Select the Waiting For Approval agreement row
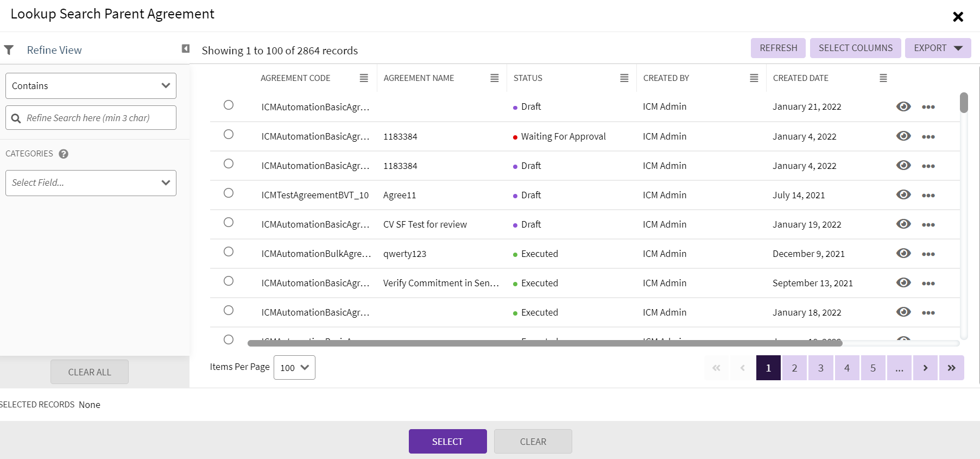The height and width of the screenshot is (459, 980). 229,134
